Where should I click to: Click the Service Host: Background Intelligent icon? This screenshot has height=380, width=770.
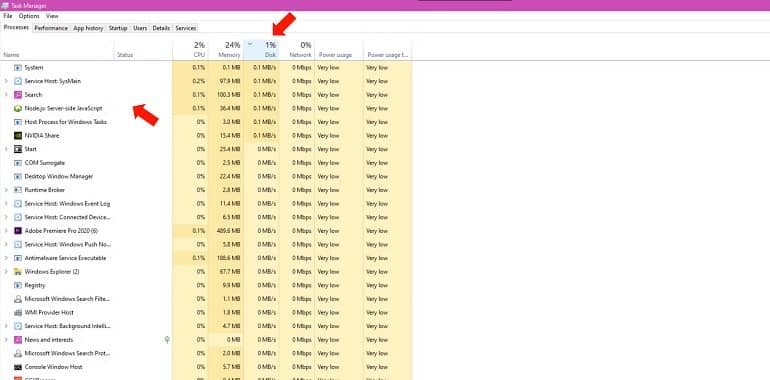18,326
